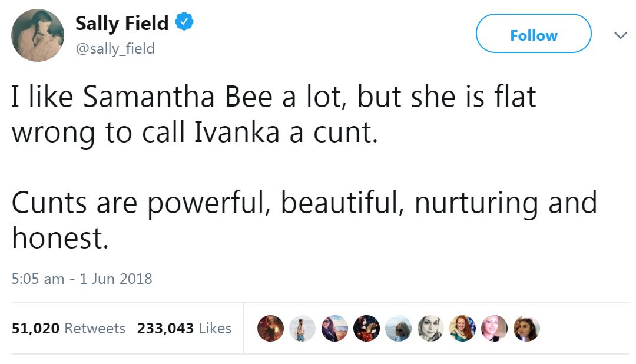Viewport: 636px width, 364px height.
Task: Click the first liker avatar with dark red background
Action: pos(270,329)
